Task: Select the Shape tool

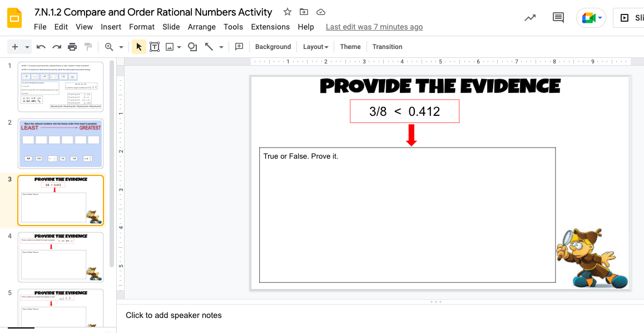Action: click(x=192, y=47)
